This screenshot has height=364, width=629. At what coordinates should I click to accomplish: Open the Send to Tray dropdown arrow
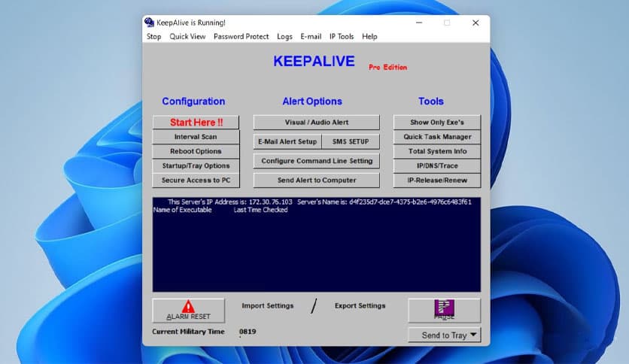pos(473,335)
